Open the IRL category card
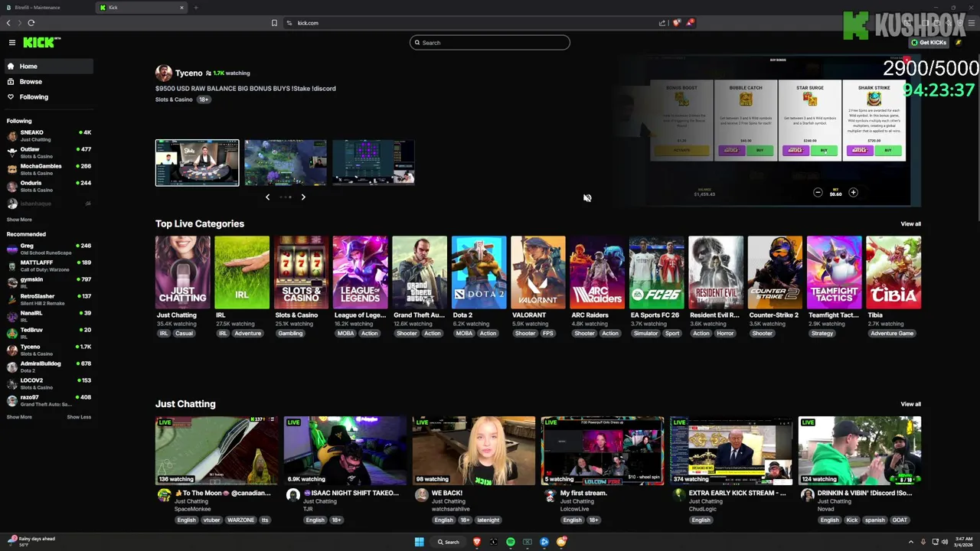Viewport: 980px width, 551px height. pyautogui.click(x=242, y=272)
